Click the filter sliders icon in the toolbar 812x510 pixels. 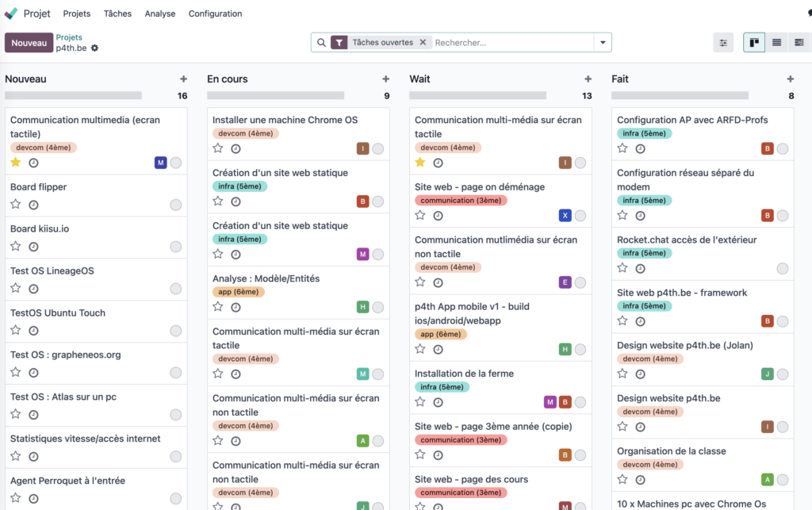723,43
